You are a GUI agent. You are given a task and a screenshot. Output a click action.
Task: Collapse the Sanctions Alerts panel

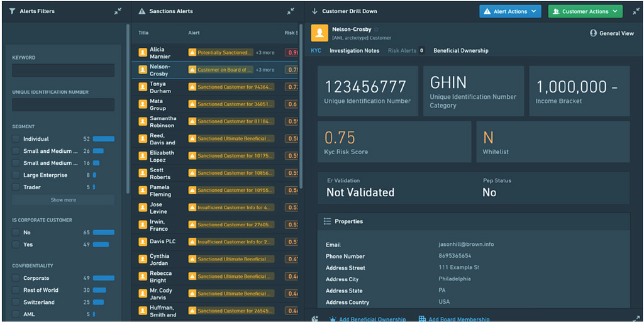point(291,11)
